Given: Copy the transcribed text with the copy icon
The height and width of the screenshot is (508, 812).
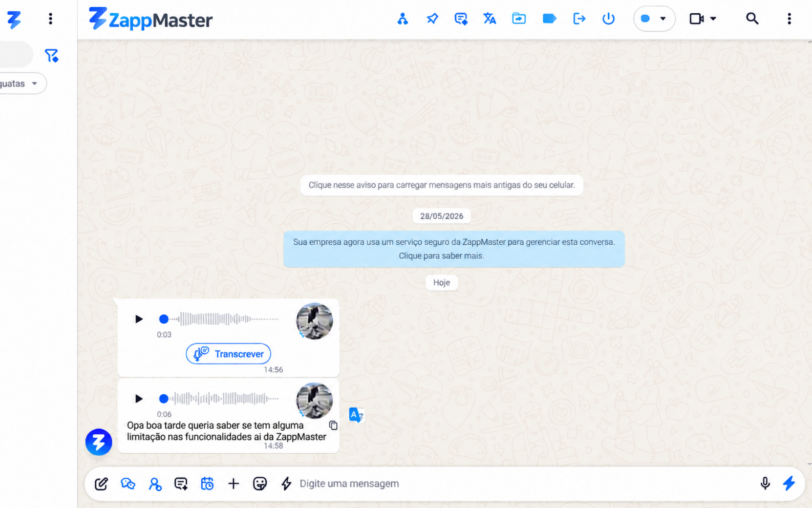Looking at the screenshot, I should (333, 425).
